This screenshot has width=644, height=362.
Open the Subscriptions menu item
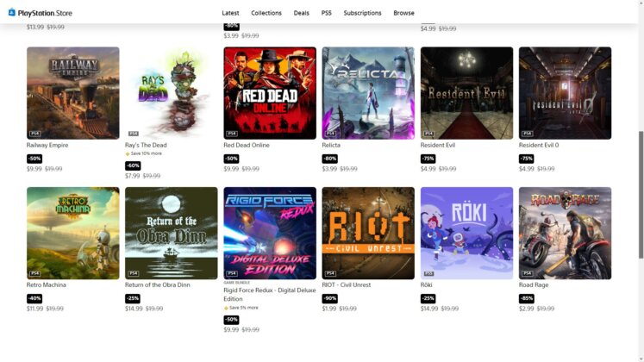click(x=362, y=13)
